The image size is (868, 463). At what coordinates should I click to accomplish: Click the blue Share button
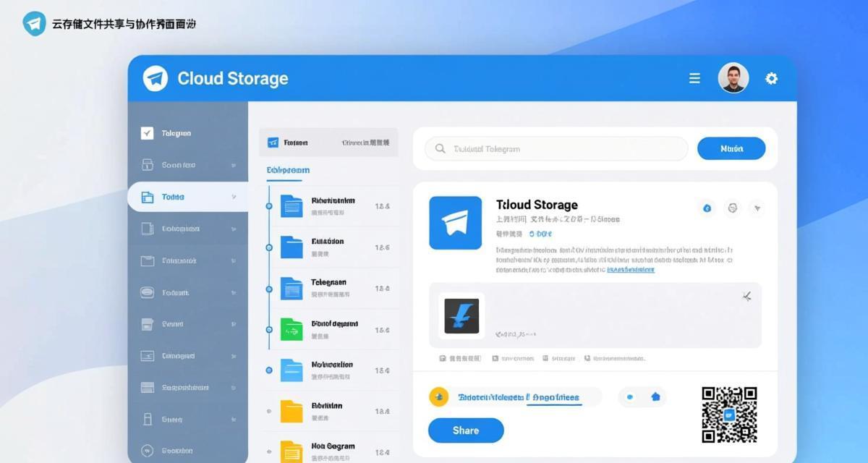pos(466,430)
